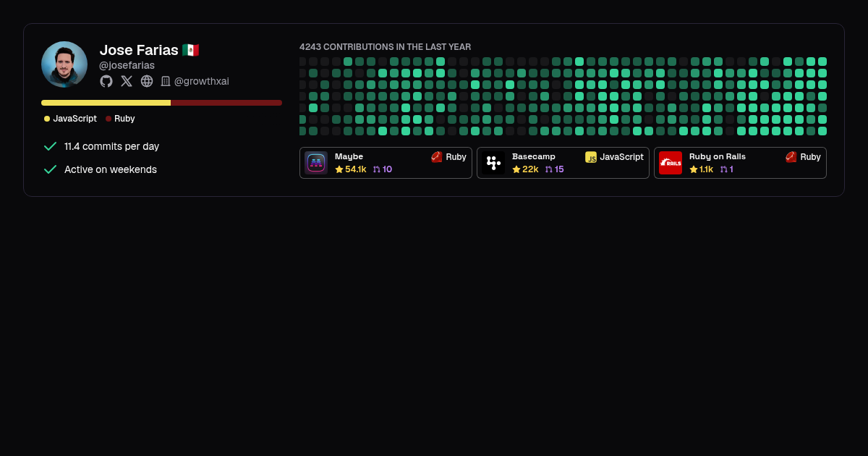Click the star icon next to 54.1k
This screenshot has height=456, width=868.
click(x=339, y=169)
